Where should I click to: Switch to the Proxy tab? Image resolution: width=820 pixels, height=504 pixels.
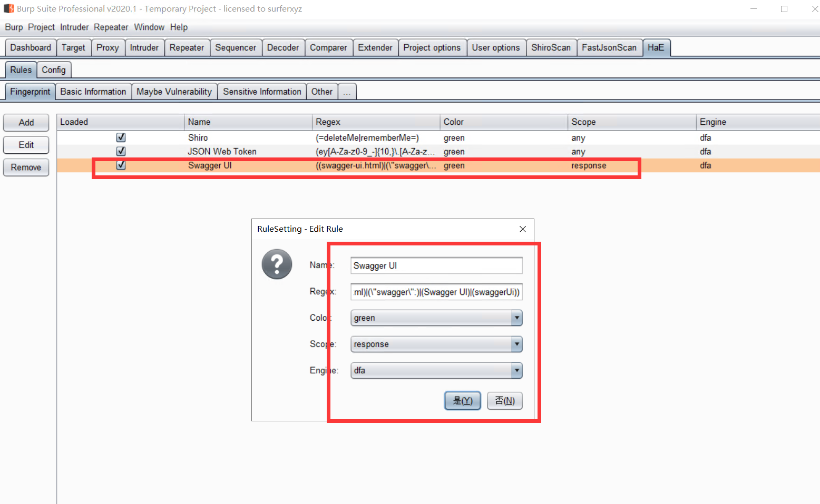point(108,47)
